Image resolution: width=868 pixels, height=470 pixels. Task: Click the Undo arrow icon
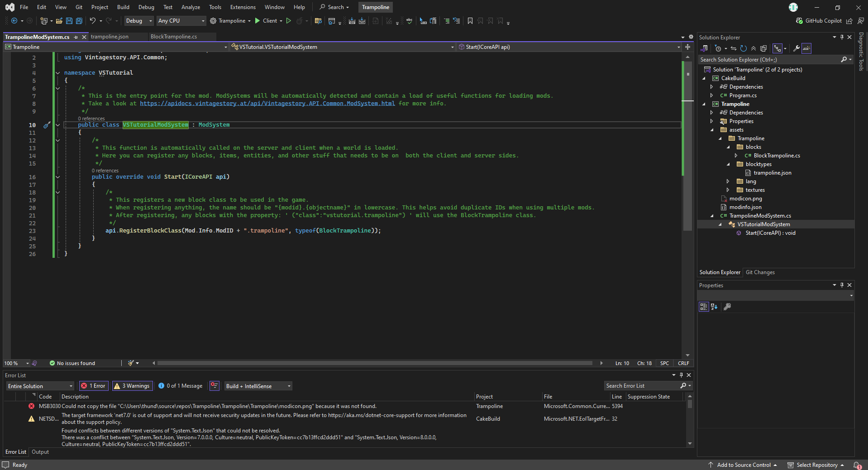(92, 21)
